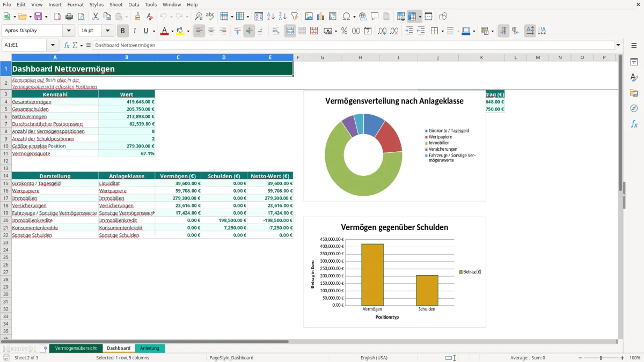Select the Clone Formatting paintbrush
The height and width of the screenshot is (362, 644).
pos(138,17)
